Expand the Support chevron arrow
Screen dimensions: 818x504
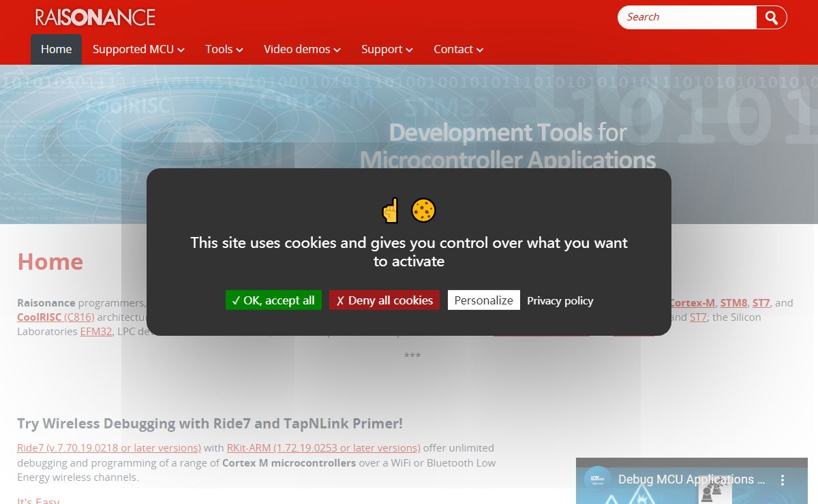pos(409,50)
